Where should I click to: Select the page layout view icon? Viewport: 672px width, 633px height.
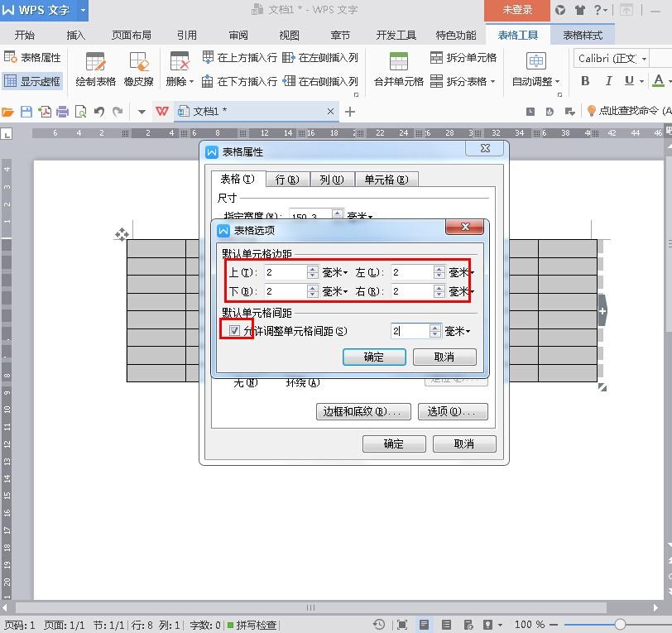425,625
